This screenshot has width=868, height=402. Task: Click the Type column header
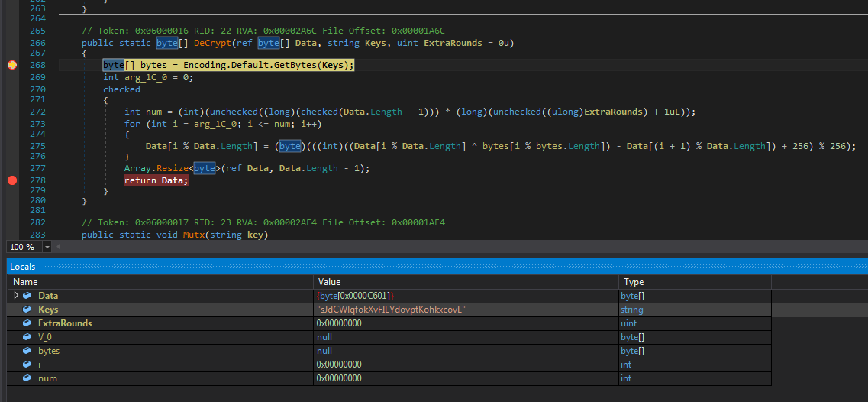(x=634, y=282)
